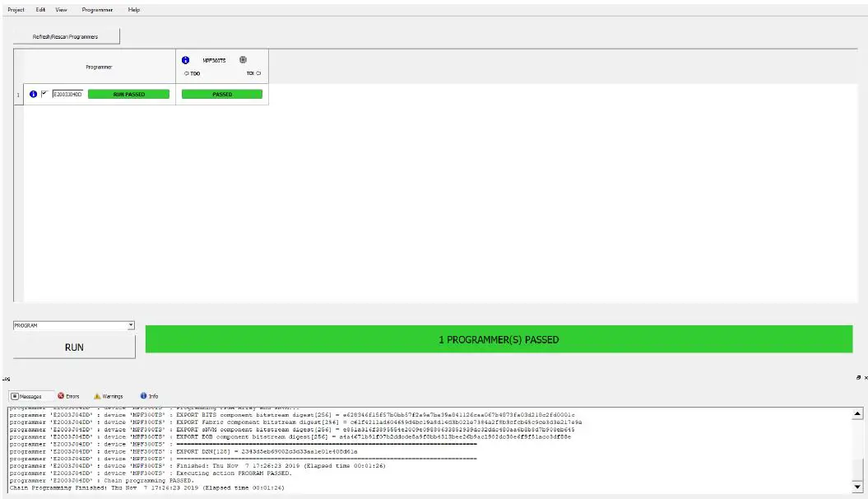
Task: Click the TDO arrow icon
Action: [187, 73]
